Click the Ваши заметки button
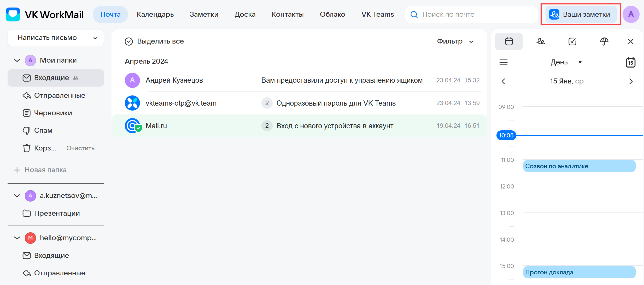The height and width of the screenshot is (285, 644). point(581,14)
